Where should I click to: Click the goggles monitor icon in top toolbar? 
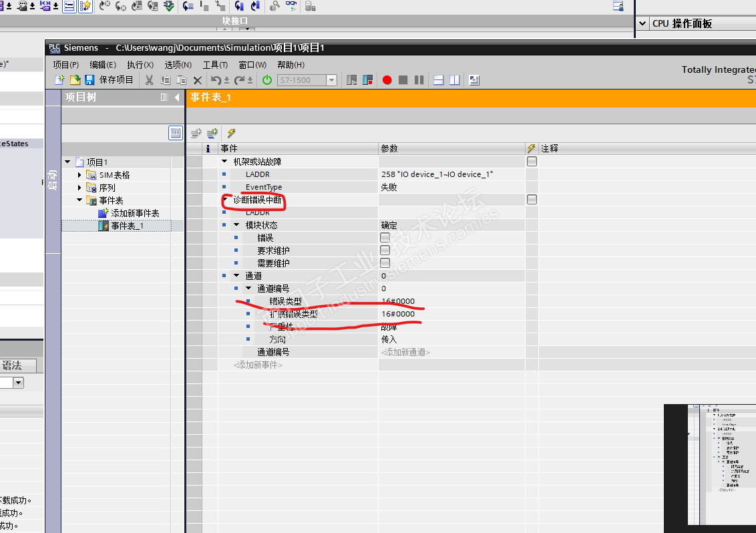click(291, 6)
